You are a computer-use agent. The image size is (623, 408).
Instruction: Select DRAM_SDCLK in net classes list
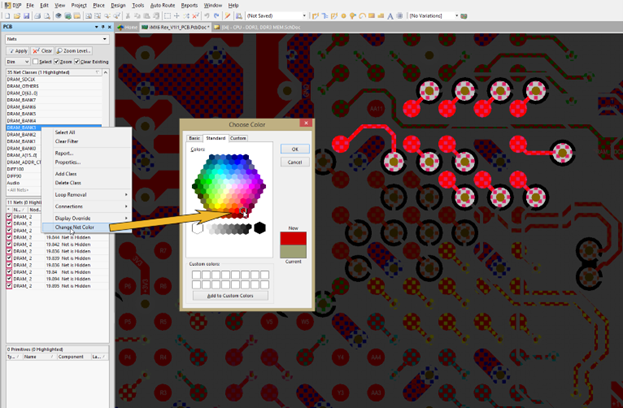point(22,79)
